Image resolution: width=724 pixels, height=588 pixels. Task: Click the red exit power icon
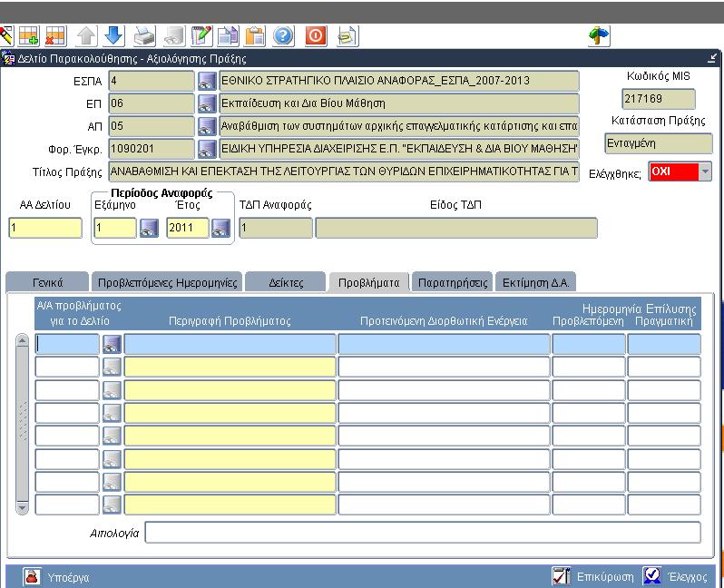click(316, 36)
